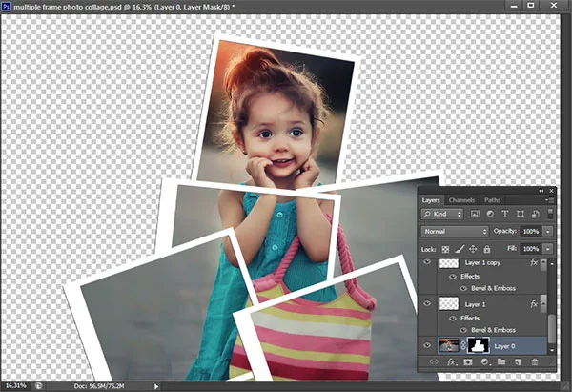Lock image pixels with brush icon
Viewport: 572px width, 392px height.
click(x=460, y=249)
